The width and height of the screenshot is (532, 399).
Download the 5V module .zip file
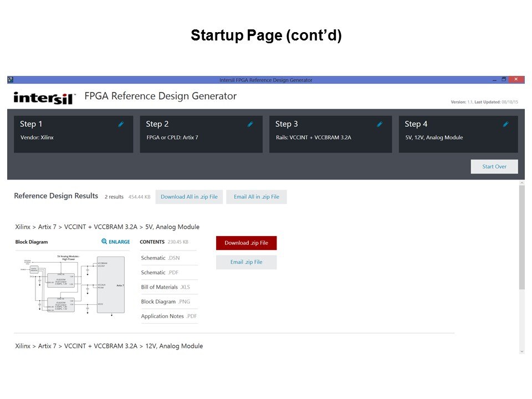[x=246, y=243]
